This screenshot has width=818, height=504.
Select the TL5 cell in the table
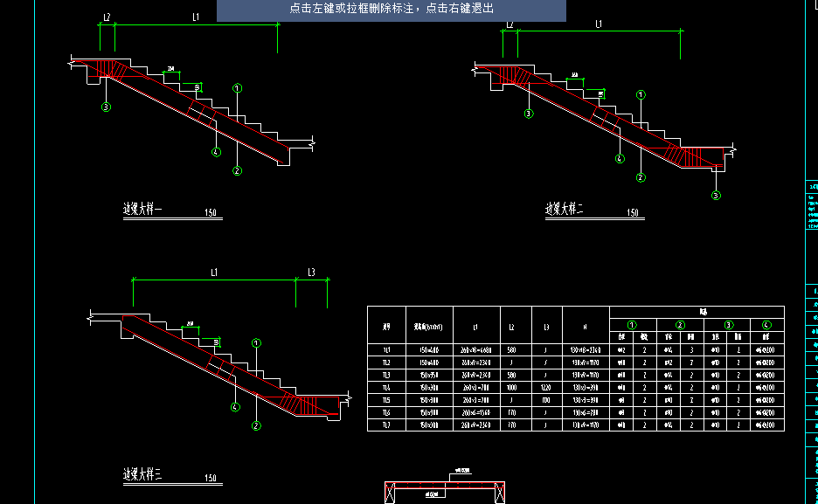click(x=386, y=400)
